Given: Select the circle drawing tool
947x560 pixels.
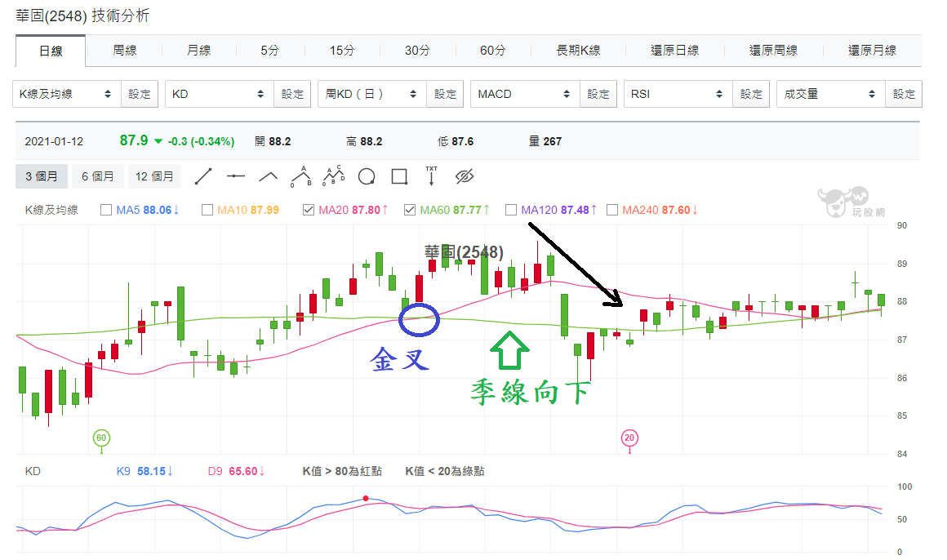Looking at the screenshot, I should pyautogui.click(x=367, y=176).
